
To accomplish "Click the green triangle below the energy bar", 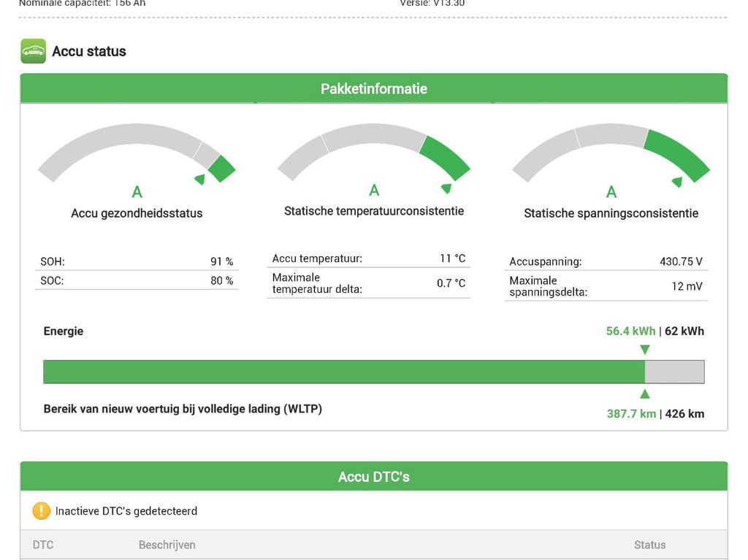I will pos(644,394).
